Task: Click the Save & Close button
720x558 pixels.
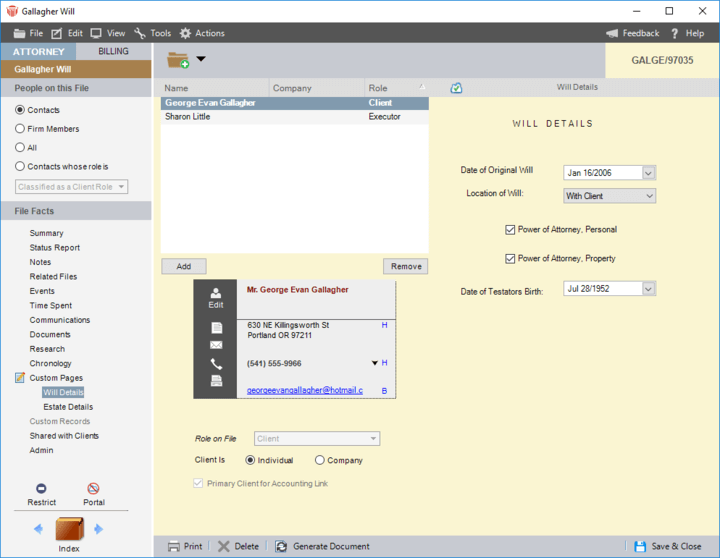Action: tap(667, 547)
